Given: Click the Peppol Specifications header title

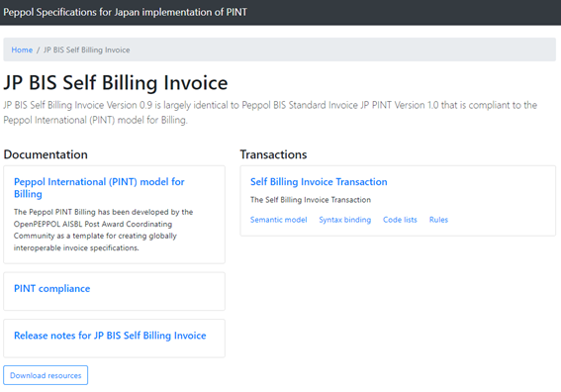Looking at the screenshot, I should pyautogui.click(x=126, y=12).
